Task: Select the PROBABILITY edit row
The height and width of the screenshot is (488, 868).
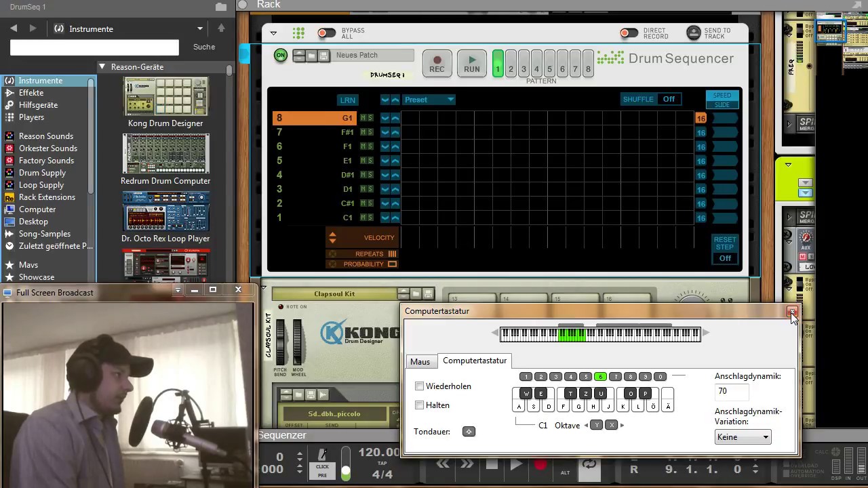Action: tap(362, 264)
